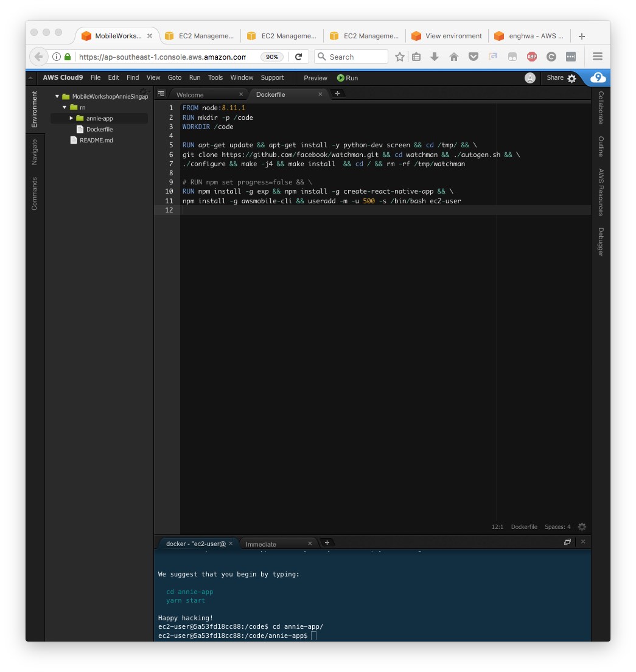Click the Share button

tap(555, 77)
